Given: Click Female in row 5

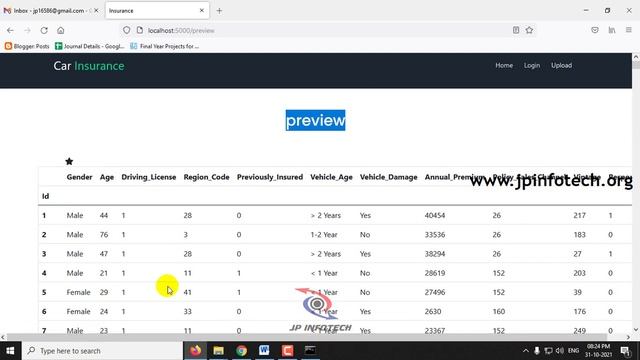Looking at the screenshot, I should click(x=78, y=292).
